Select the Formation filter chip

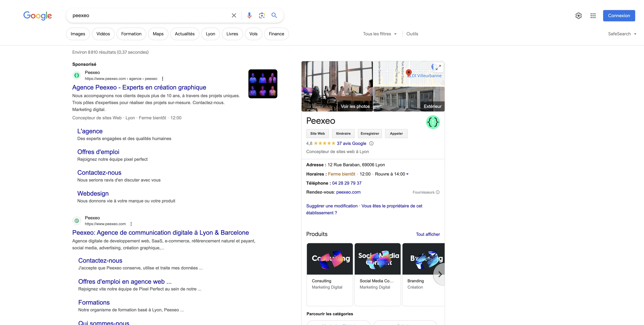coord(131,34)
